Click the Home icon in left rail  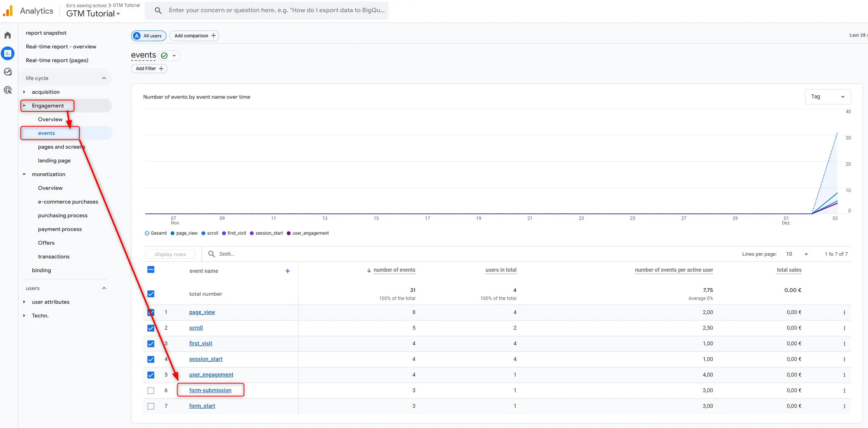click(8, 35)
